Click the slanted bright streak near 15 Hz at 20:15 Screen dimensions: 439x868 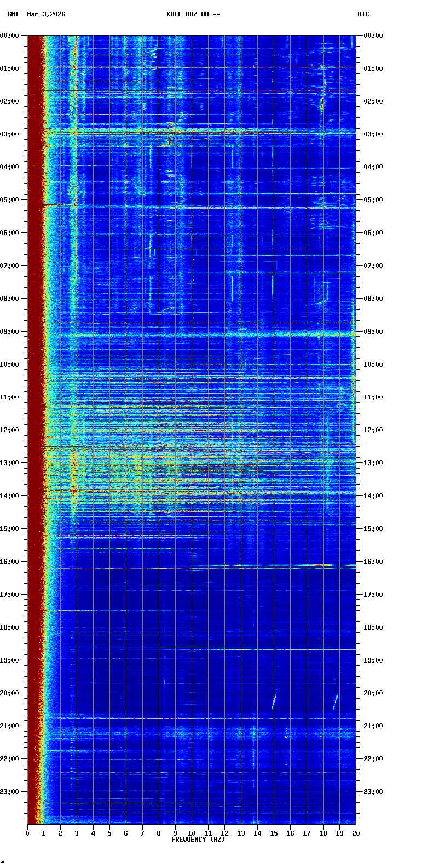[x=274, y=700]
